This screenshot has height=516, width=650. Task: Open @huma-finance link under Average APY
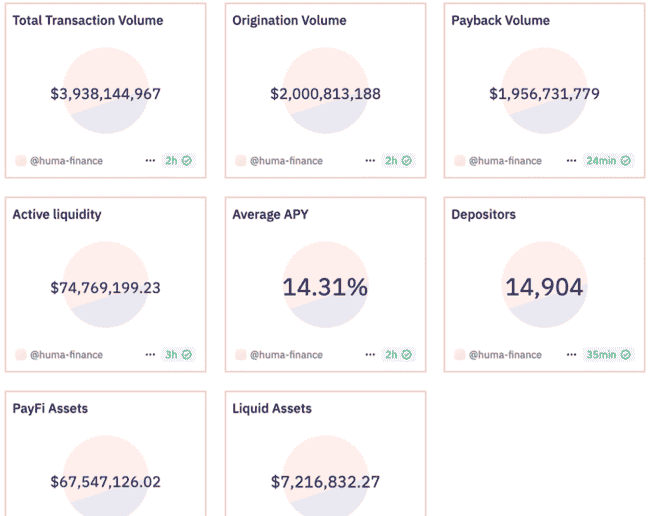286,354
